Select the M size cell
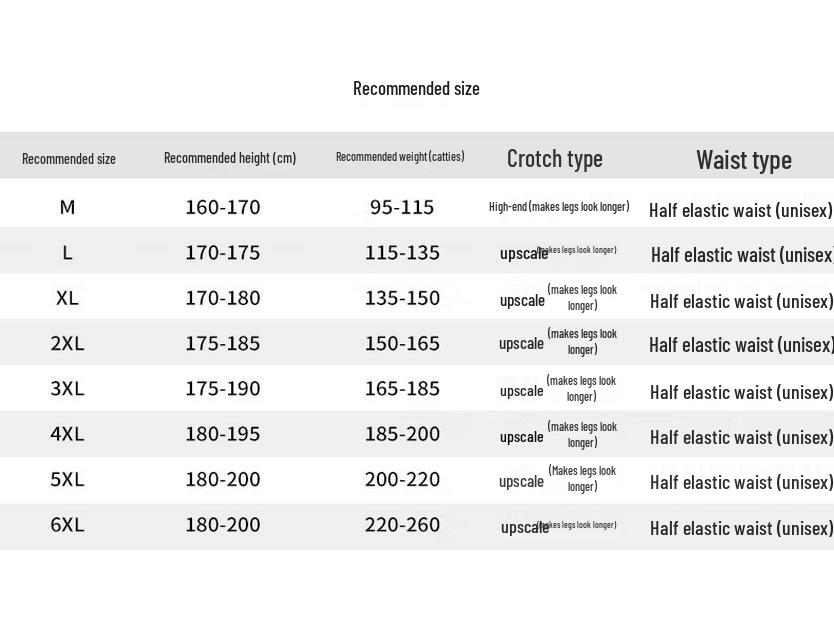The height and width of the screenshot is (626, 834). click(67, 207)
